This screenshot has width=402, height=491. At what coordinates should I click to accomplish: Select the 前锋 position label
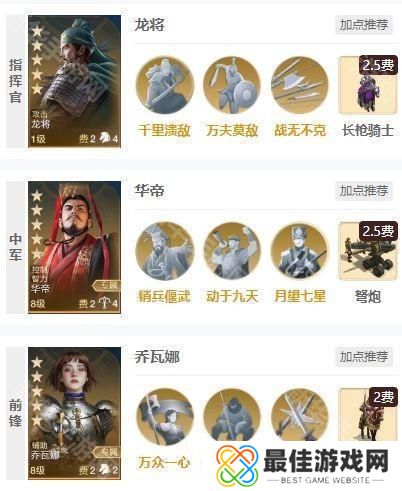point(15,413)
